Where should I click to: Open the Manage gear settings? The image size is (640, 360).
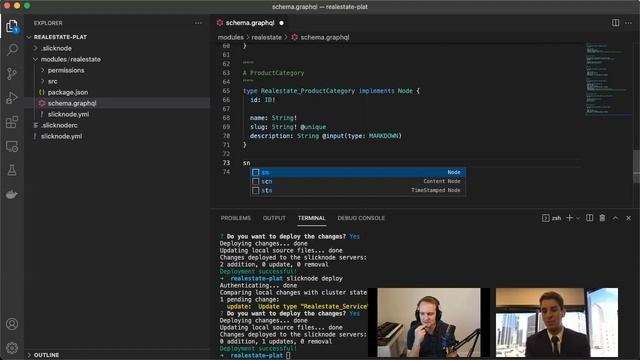12,348
